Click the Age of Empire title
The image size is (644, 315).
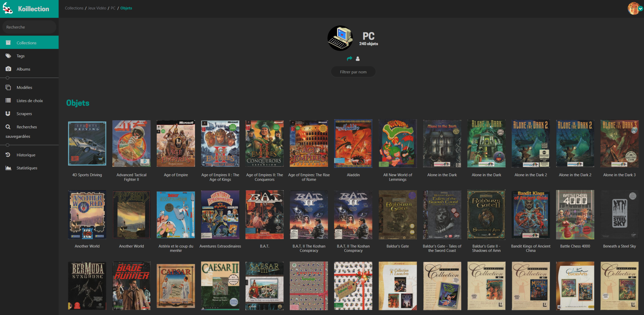click(x=176, y=175)
